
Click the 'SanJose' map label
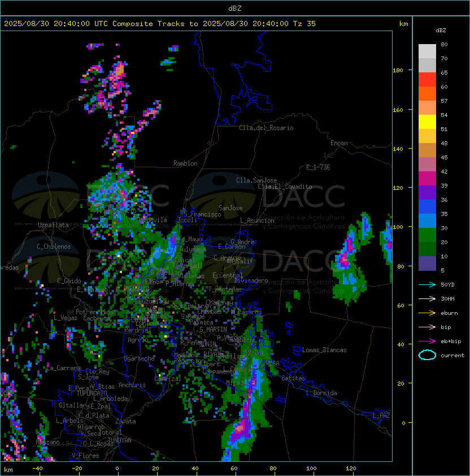[230, 208]
